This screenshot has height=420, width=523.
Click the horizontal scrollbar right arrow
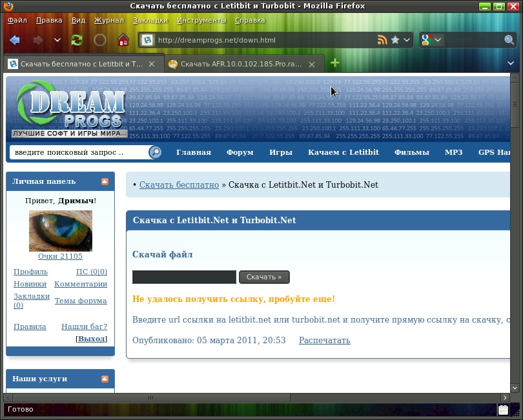[x=505, y=397]
